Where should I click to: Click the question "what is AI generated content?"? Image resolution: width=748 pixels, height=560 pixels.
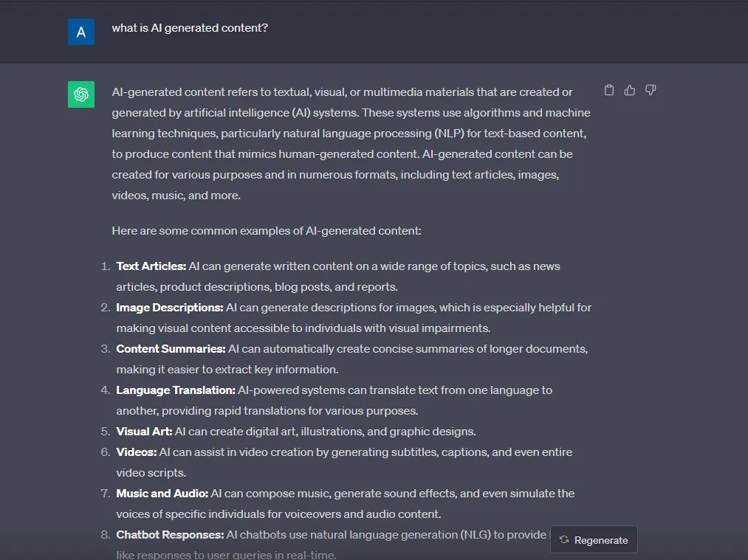click(190, 28)
